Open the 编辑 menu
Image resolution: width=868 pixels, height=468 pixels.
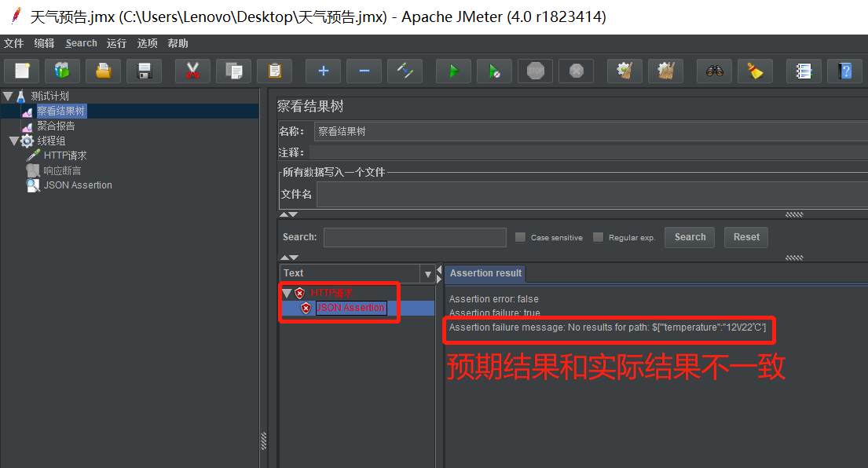click(x=44, y=43)
